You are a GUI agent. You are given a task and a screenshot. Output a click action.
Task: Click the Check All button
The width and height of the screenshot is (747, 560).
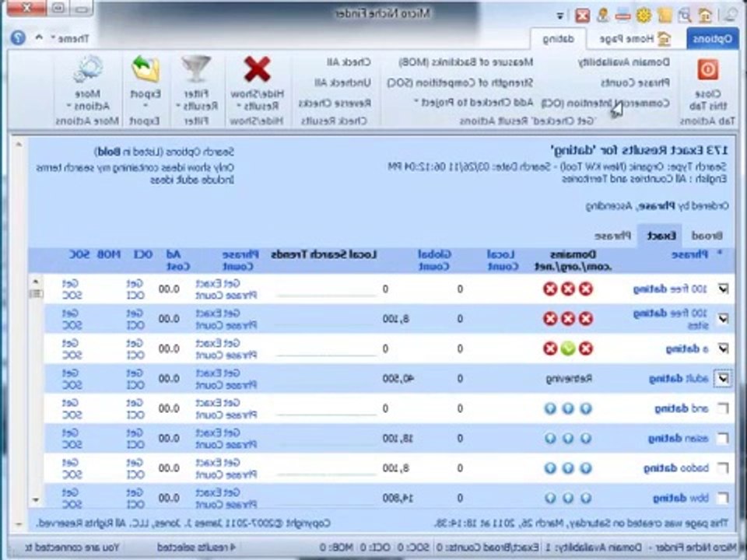coord(349,62)
